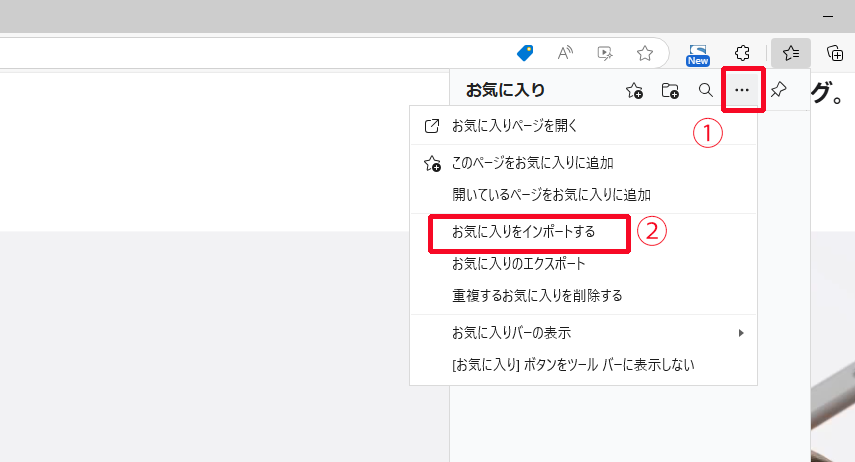855x462 pixels.
Task: Activate Read aloud icon in address bar
Action: 565,53
